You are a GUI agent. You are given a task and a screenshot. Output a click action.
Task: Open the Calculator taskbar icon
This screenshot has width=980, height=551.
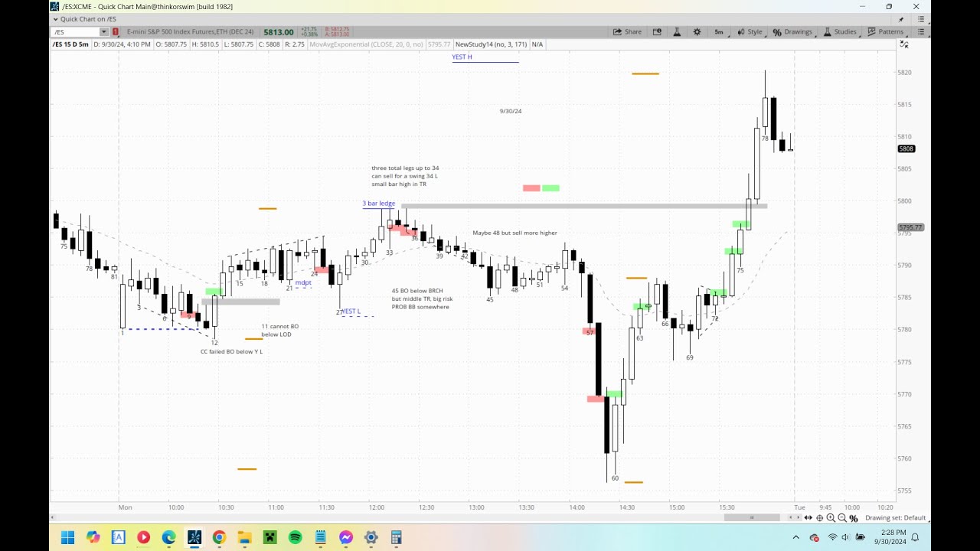[x=396, y=537]
